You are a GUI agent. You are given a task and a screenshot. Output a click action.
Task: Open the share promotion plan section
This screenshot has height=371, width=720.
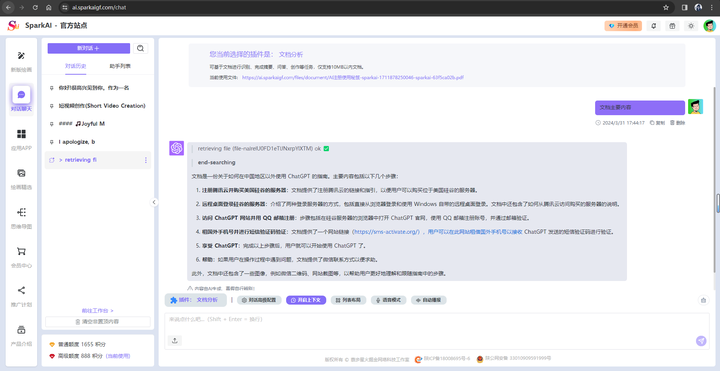click(21, 296)
